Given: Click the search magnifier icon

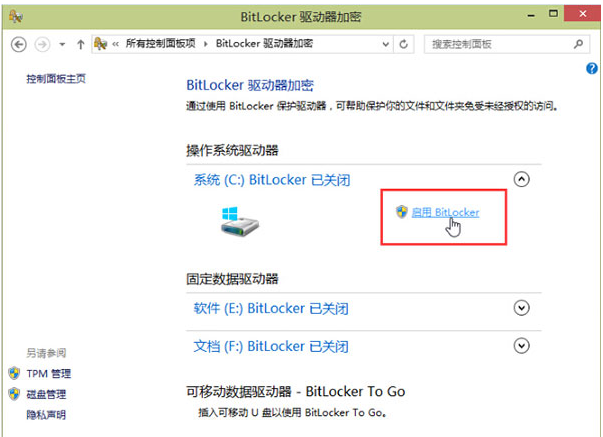Looking at the screenshot, I should (578, 44).
